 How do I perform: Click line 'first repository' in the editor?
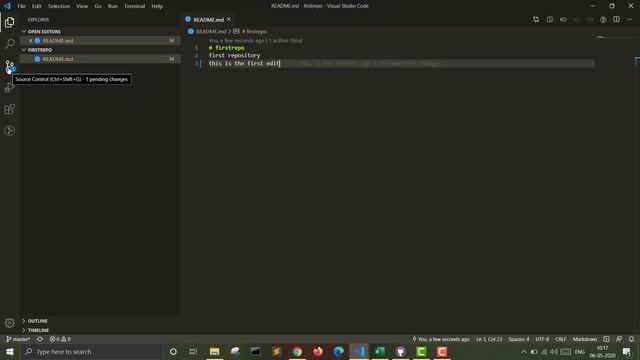(234, 56)
